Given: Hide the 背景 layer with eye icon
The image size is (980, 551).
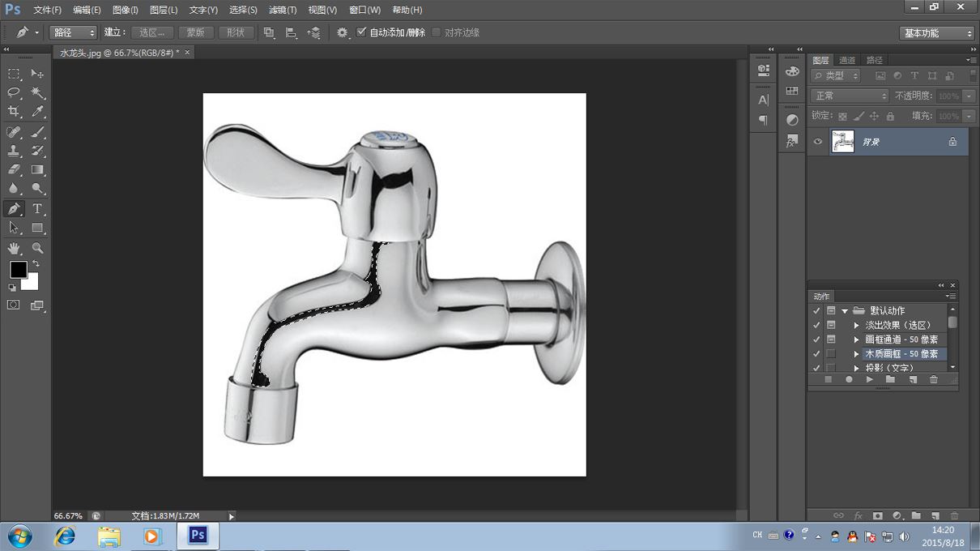Looking at the screenshot, I should (818, 142).
